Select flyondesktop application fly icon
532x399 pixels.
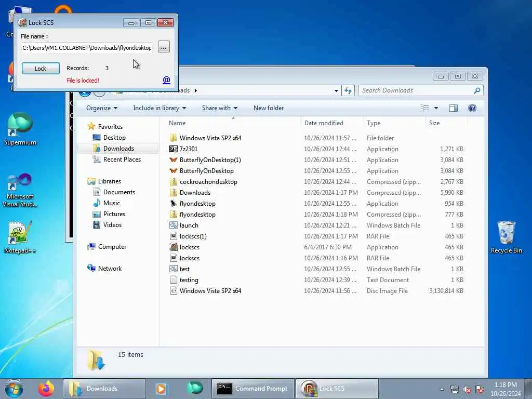coord(173,203)
